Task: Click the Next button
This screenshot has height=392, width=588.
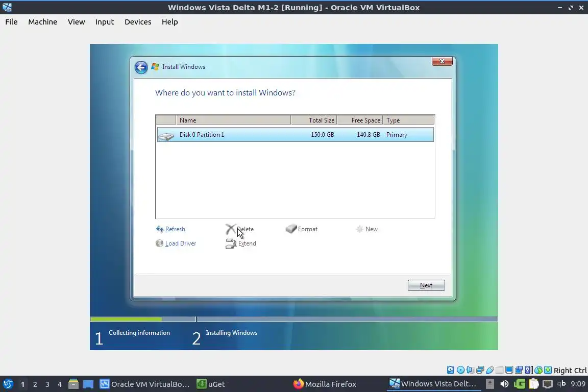Action: (426, 285)
